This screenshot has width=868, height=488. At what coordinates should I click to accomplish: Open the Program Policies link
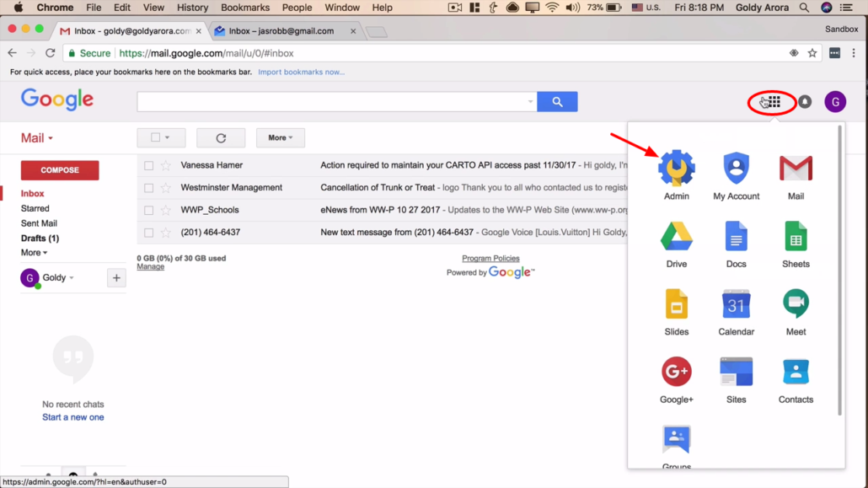(490, 258)
